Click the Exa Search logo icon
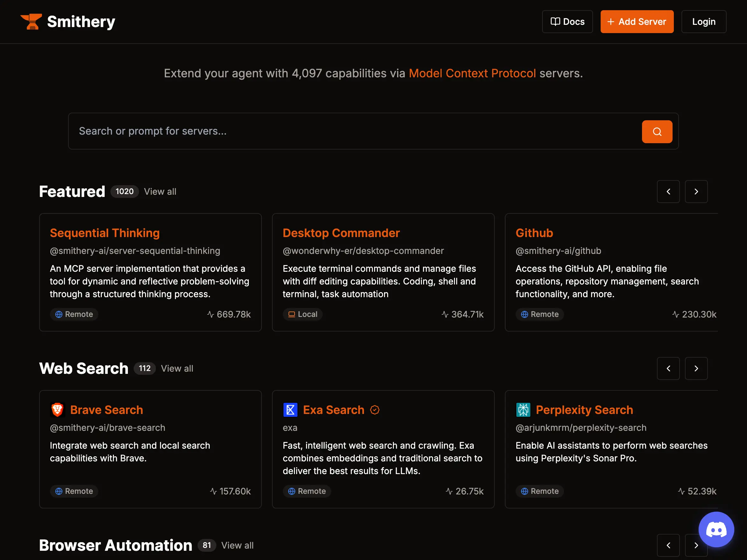The width and height of the screenshot is (747, 560). [x=290, y=410]
